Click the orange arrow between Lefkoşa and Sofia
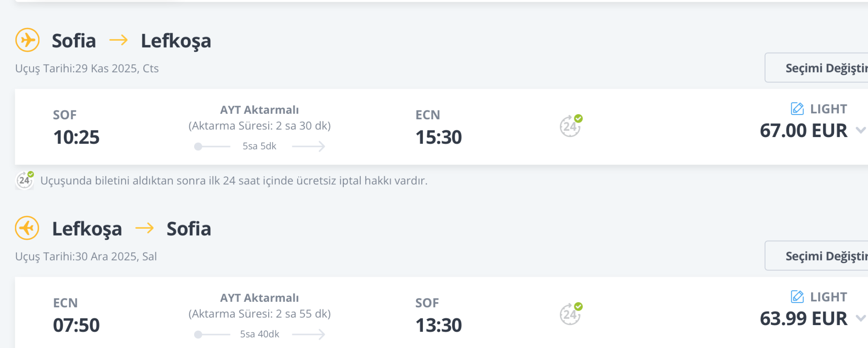The image size is (868, 348). tap(144, 228)
